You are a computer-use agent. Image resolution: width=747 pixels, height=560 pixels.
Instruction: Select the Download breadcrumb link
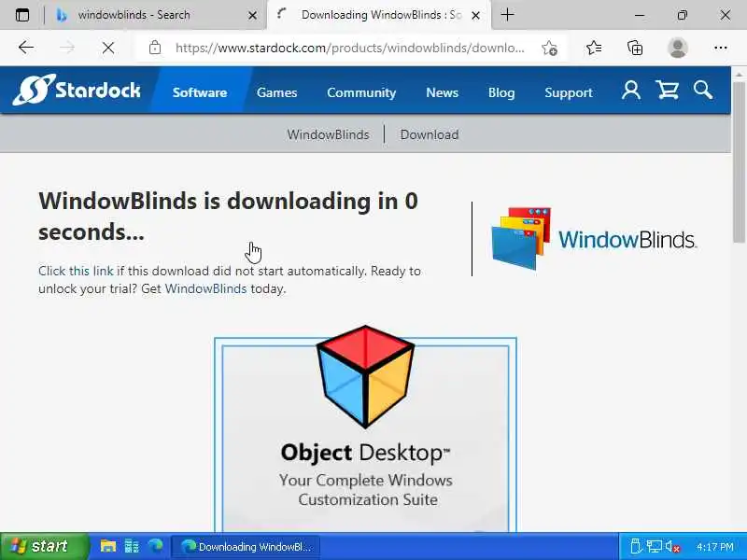(430, 134)
